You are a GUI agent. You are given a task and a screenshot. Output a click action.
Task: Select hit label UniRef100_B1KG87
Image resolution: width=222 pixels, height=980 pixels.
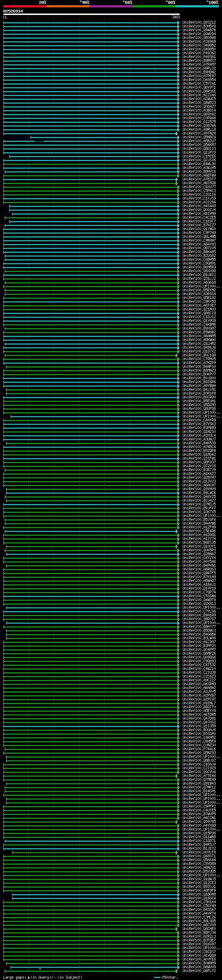(199, 944)
